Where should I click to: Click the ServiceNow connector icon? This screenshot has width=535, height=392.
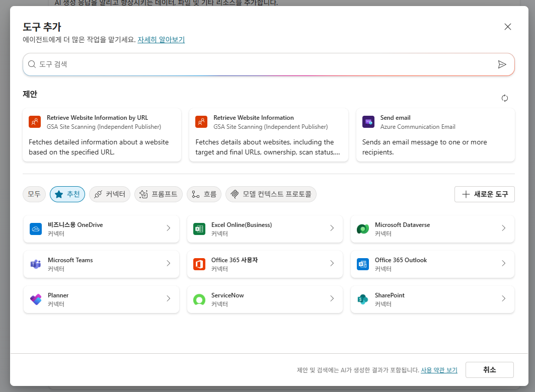tap(199, 299)
